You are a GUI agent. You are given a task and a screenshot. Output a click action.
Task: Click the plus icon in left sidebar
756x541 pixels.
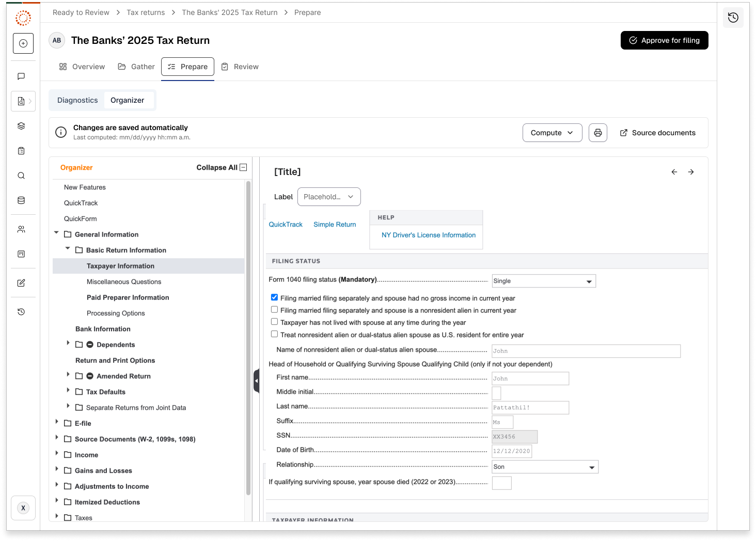[x=23, y=43]
